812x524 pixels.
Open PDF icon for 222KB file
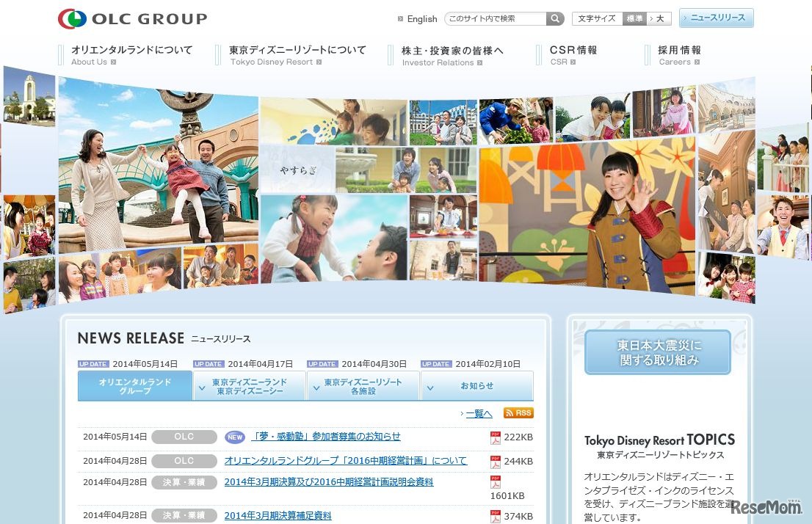tap(496, 437)
